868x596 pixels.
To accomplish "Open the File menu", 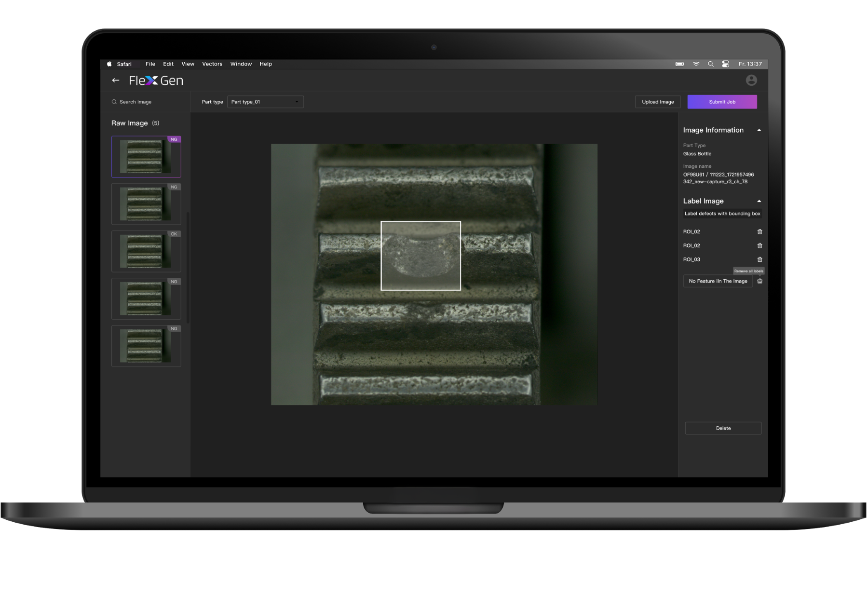I will (x=150, y=64).
